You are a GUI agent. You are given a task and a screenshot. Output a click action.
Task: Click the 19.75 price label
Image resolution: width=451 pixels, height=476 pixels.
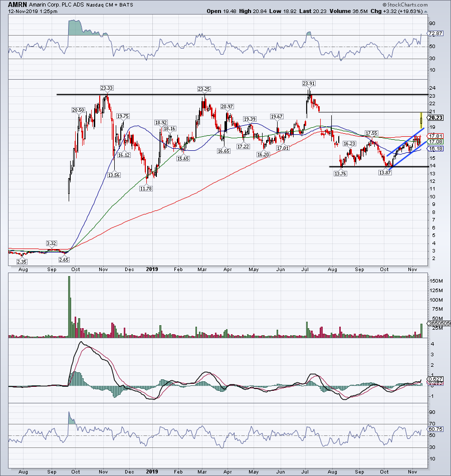point(123,116)
